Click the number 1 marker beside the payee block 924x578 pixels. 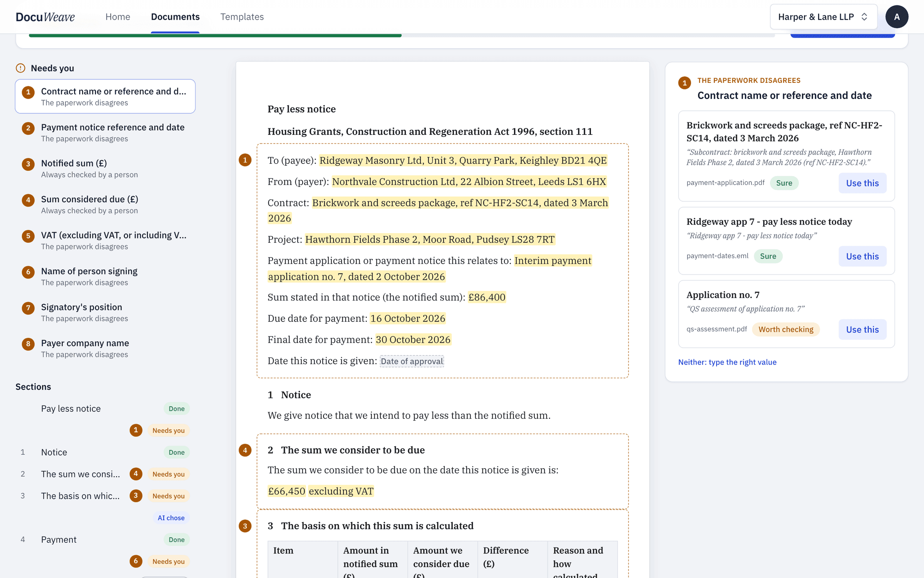pos(245,160)
